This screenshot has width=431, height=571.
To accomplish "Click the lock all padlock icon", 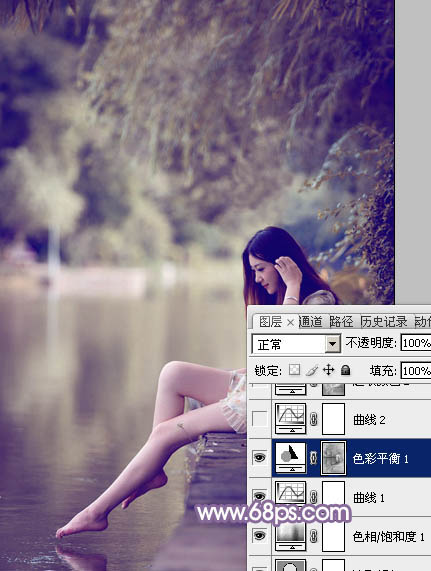I will (345, 370).
